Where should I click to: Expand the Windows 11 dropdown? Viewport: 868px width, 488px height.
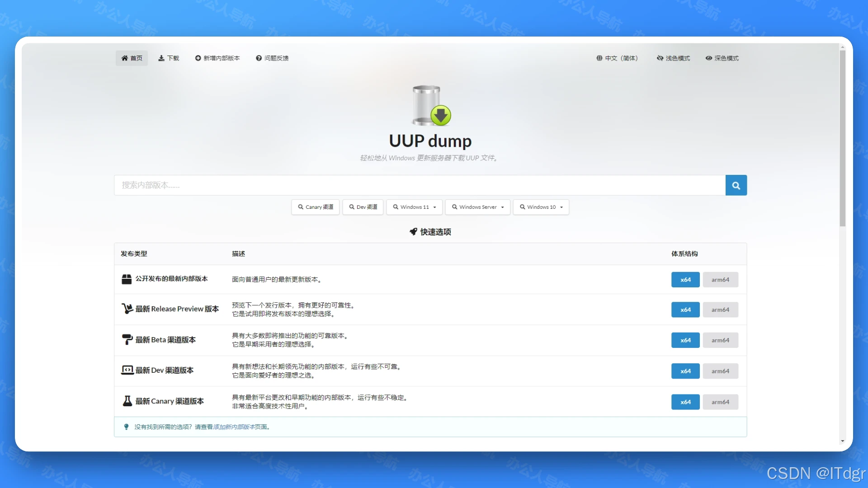pyautogui.click(x=415, y=207)
